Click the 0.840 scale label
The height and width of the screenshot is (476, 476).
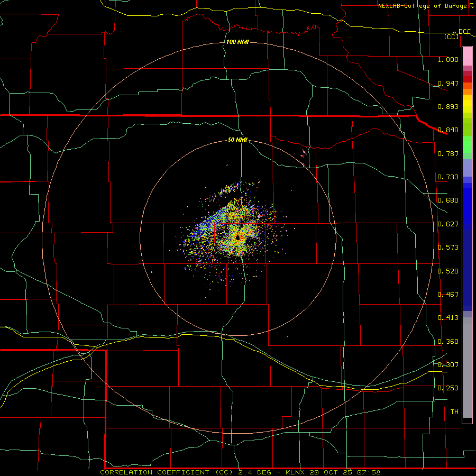pos(448,130)
